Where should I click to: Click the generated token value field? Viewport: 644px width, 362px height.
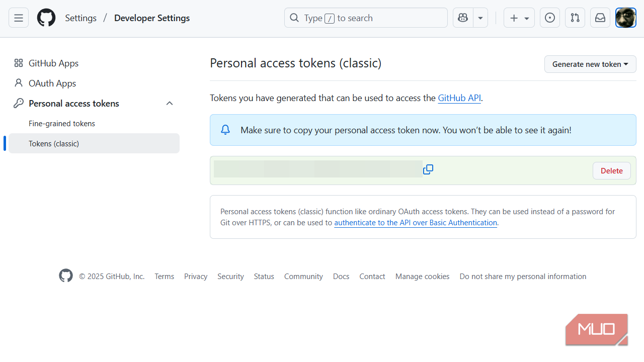(318, 169)
